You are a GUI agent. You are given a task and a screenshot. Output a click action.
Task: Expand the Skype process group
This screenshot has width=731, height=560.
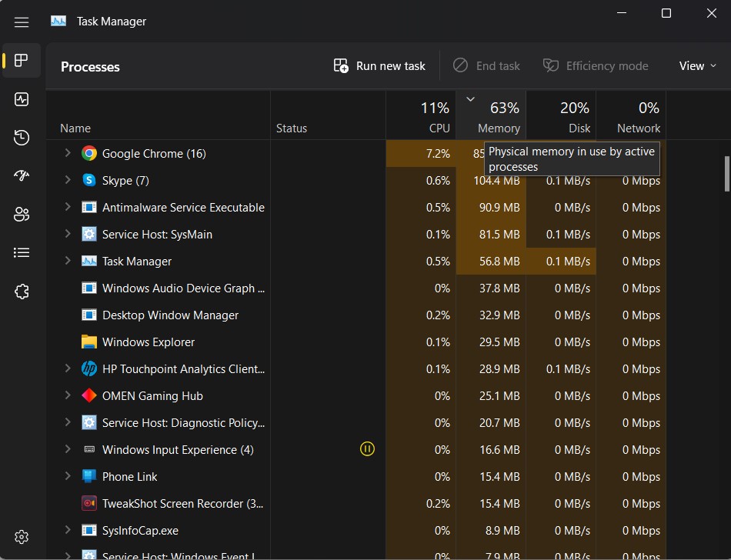(x=67, y=180)
